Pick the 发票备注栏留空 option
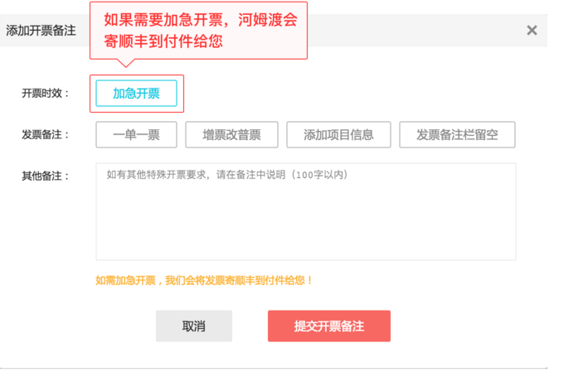588x377 pixels. [457, 134]
